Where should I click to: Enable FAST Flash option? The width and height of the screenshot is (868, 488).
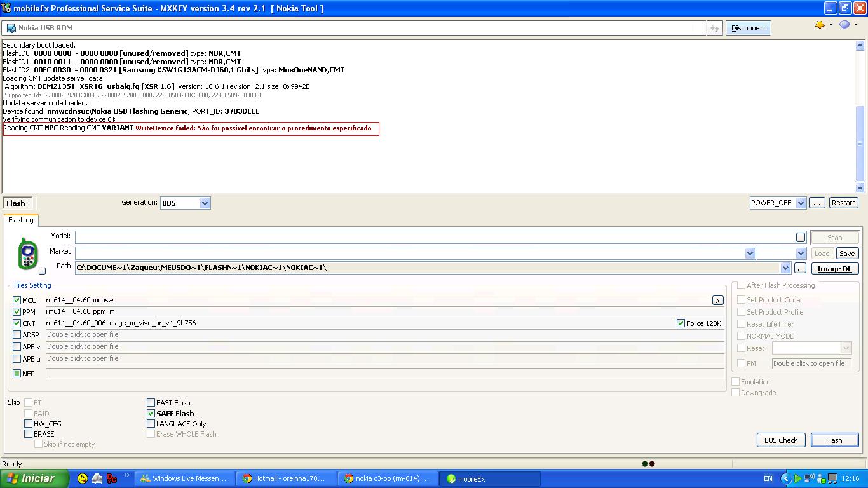click(151, 403)
